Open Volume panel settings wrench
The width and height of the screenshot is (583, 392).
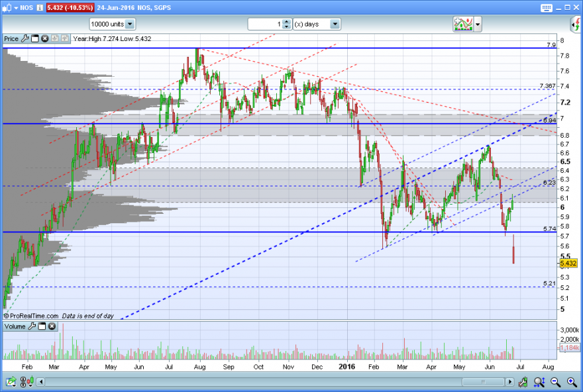[32, 326]
